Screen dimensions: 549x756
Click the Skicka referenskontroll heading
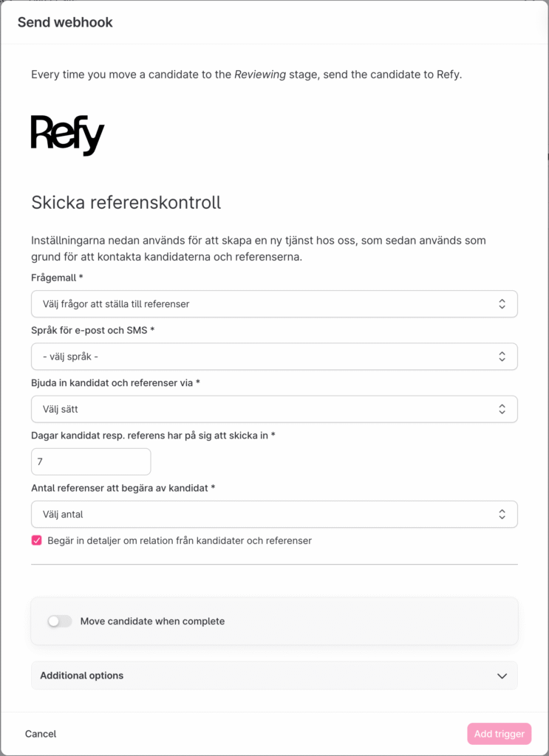pyautogui.click(x=126, y=202)
